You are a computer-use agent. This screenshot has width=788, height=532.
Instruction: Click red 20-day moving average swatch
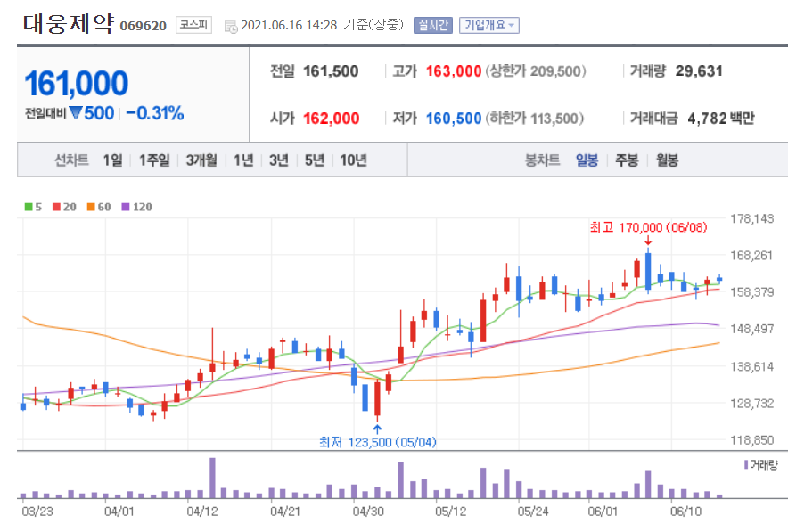pos(56,207)
